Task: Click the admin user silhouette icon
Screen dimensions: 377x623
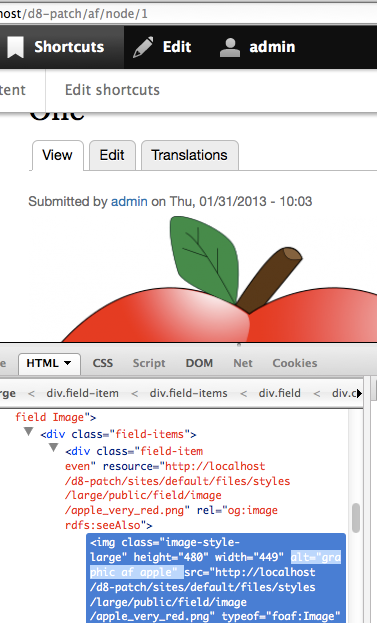Action: (230, 48)
